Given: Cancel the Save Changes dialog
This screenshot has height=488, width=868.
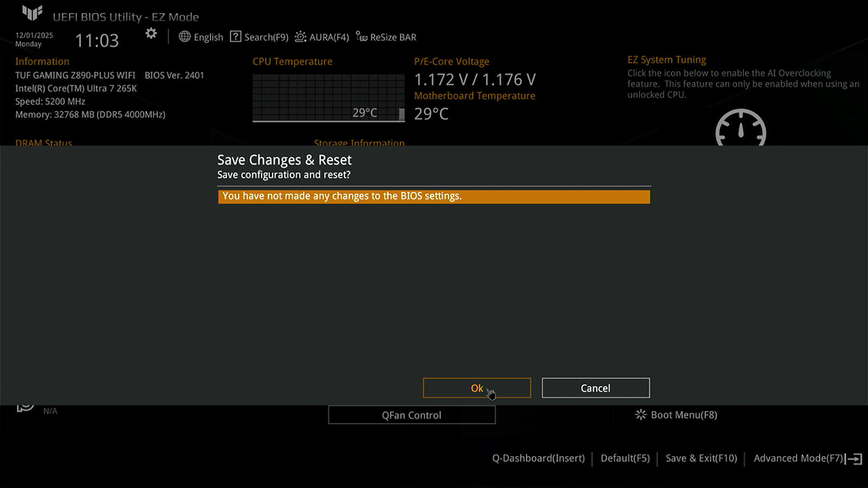Looking at the screenshot, I should [x=595, y=388].
